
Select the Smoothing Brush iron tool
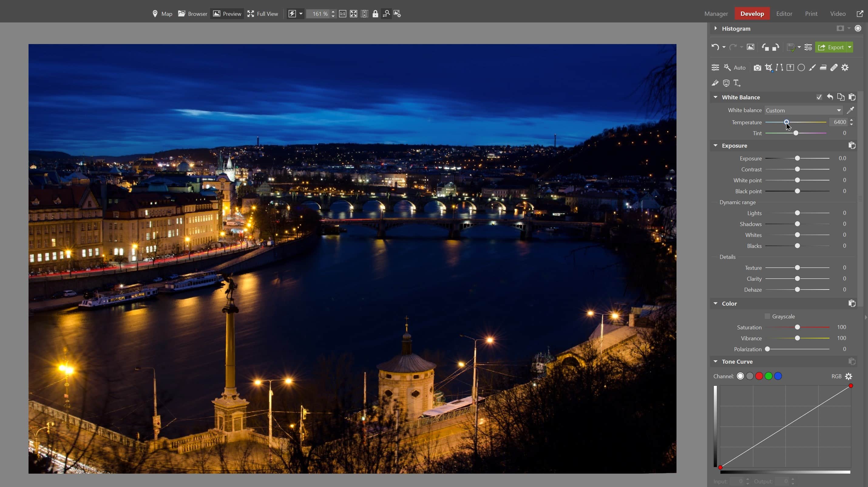[x=823, y=67]
